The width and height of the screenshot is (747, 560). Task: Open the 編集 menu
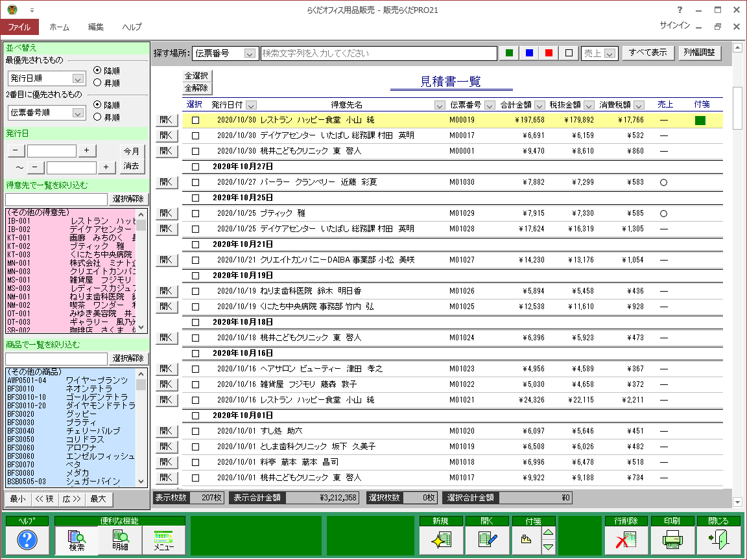(x=96, y=27)
